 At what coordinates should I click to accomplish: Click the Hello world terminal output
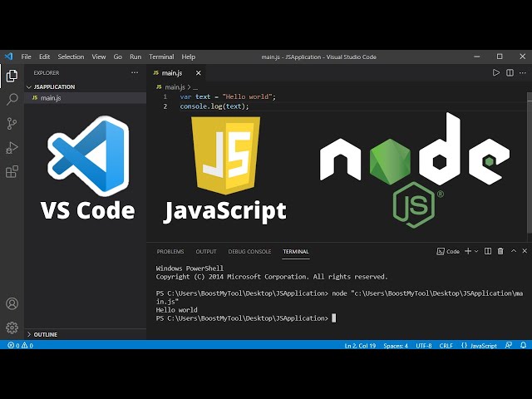(176, 310)
